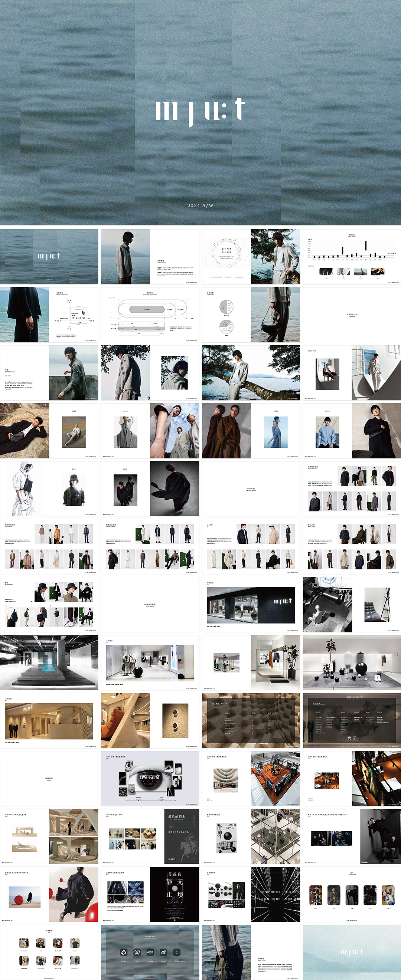
Task: Click the Weibo eye-shaped social icon
Action: (x=163, y=952)
